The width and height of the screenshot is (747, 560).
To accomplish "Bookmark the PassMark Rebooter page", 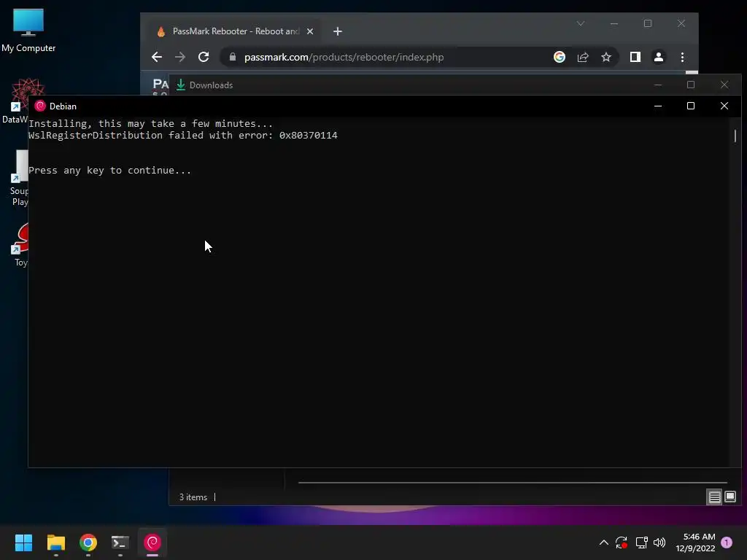I will 606,57.
